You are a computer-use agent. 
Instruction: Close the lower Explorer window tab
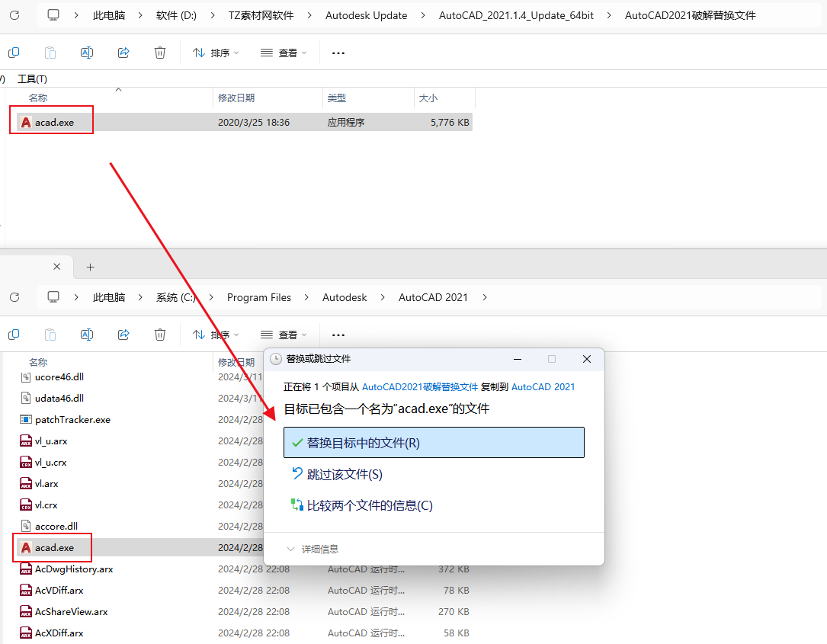point(57,267)
